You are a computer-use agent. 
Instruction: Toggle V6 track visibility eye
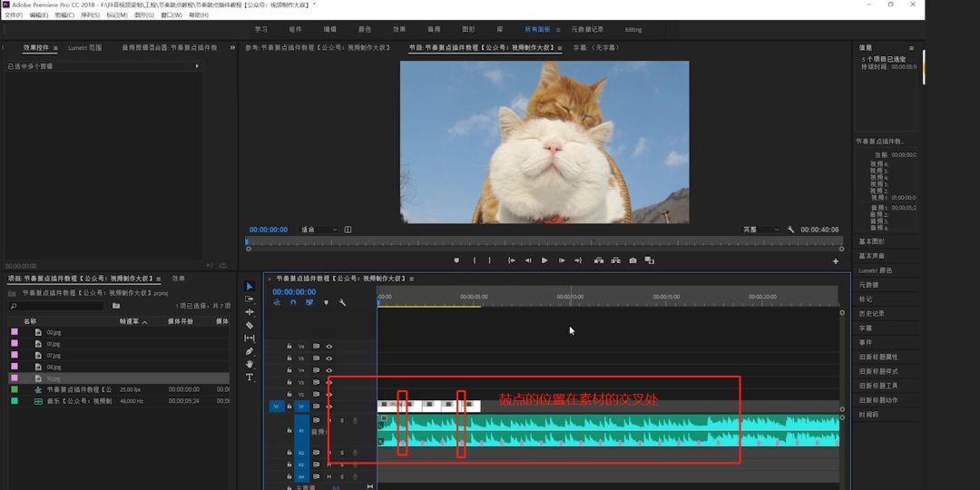click(328, 347)
